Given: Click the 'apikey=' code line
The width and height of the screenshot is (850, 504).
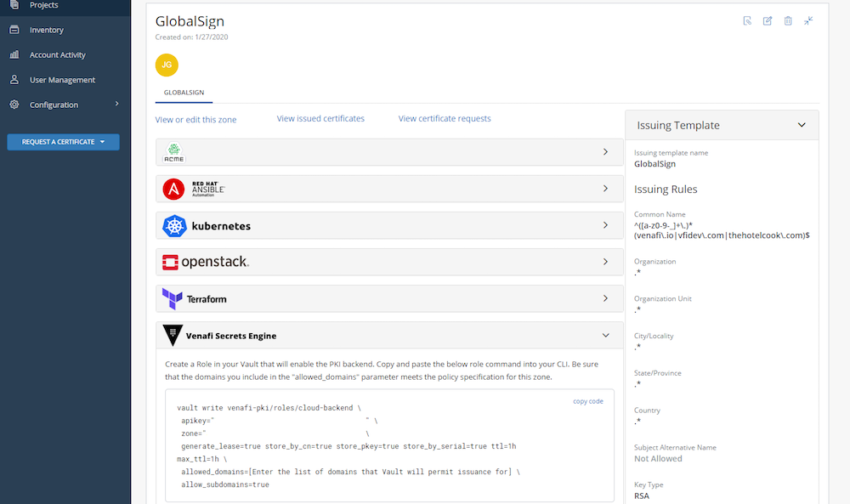Looking at the screenshot, I should pyautogui.click(x=279, y=421).
